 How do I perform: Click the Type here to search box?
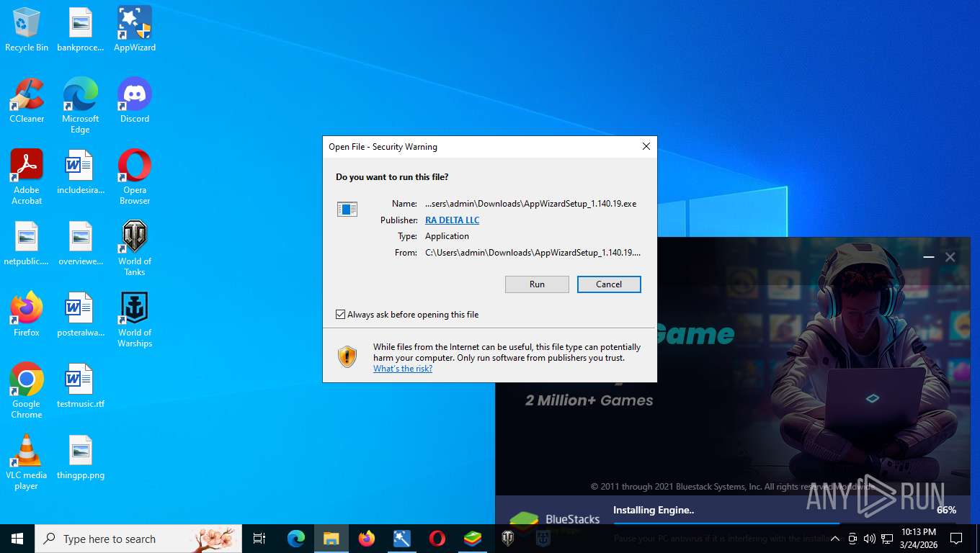tap(137, 538)
